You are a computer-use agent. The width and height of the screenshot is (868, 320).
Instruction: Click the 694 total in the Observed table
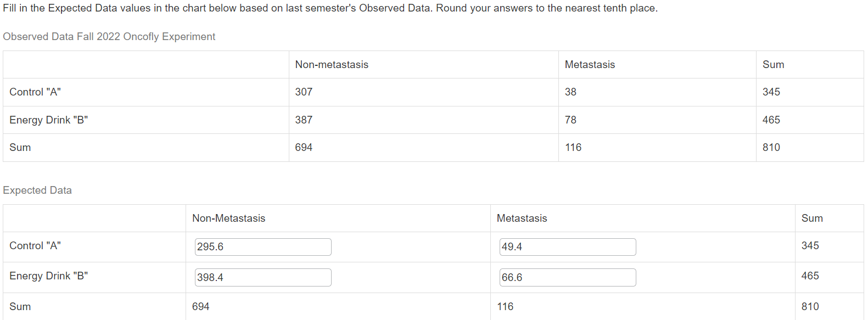pos(304,148)
